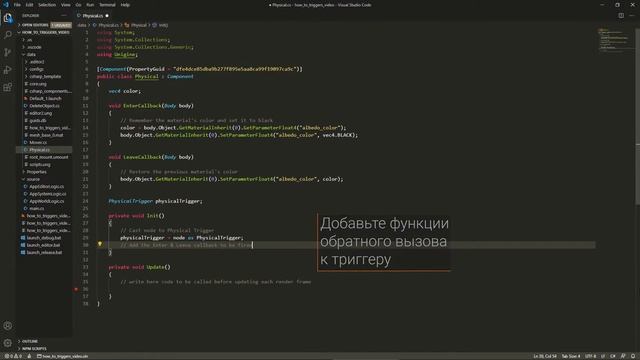
Task: Click the lightbulb quick-fix icon on line 30
Action: point(100,244)
